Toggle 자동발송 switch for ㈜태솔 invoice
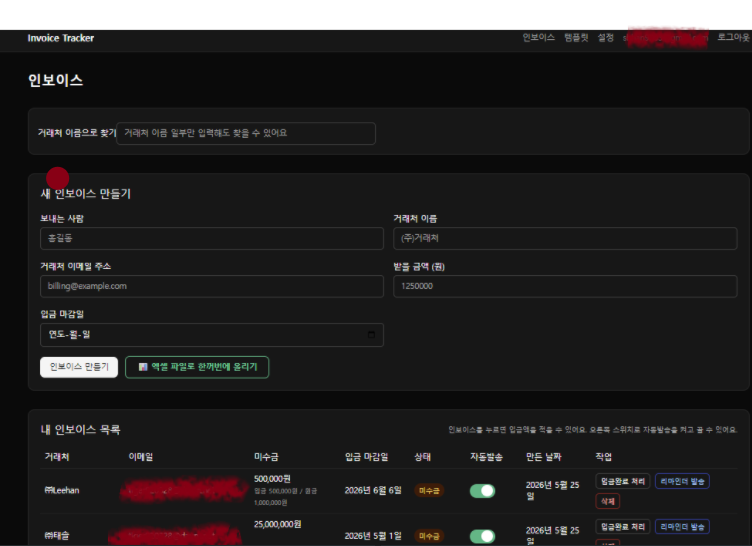The width and height of the screenshot is (752, 546). point(482,536)
